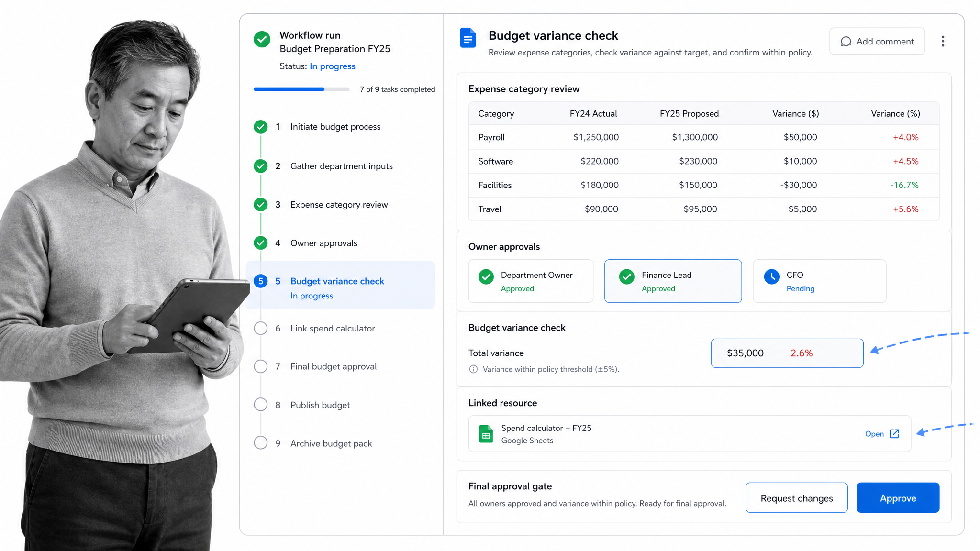Click the blue clock icon on CFO card
This screenshot has height=551, width=980.
pyautogui.click(x=771, y=276)
